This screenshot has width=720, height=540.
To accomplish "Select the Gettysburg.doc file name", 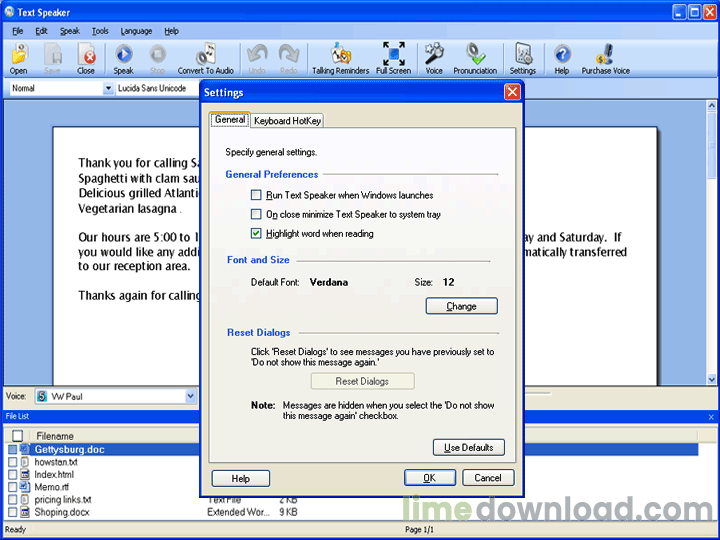I will point(69,450).
